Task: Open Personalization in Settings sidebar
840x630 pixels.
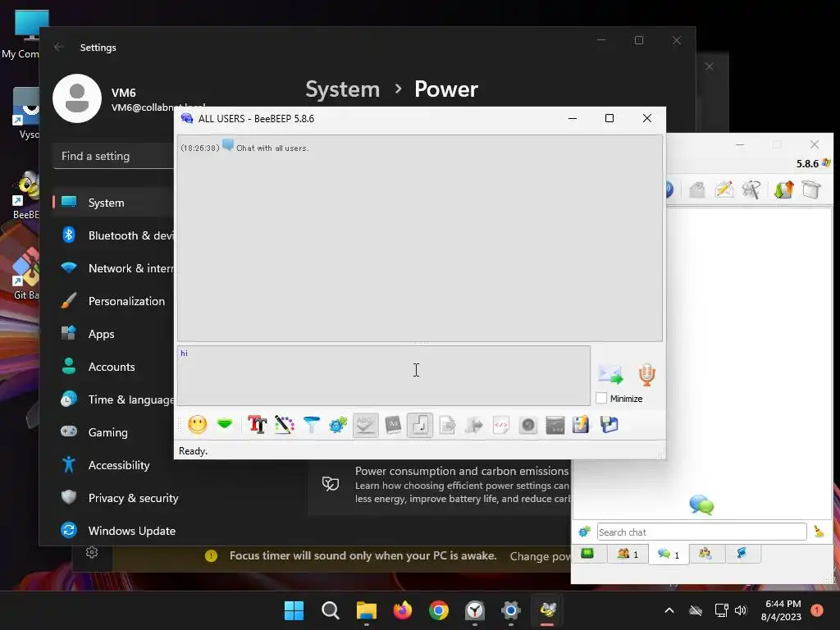Action: tap(114, 301)
